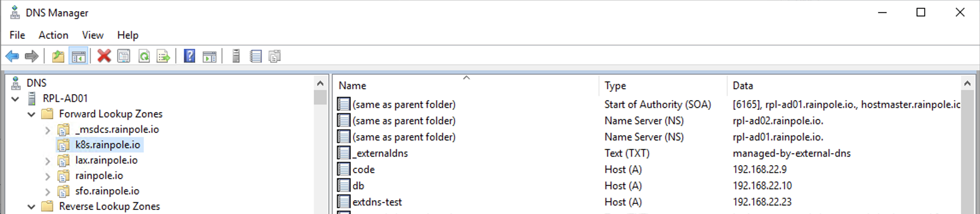This screenshot has width=980, height=214.
Task: Click the tree pane scroll up arrow
Action: click(320, 83)
